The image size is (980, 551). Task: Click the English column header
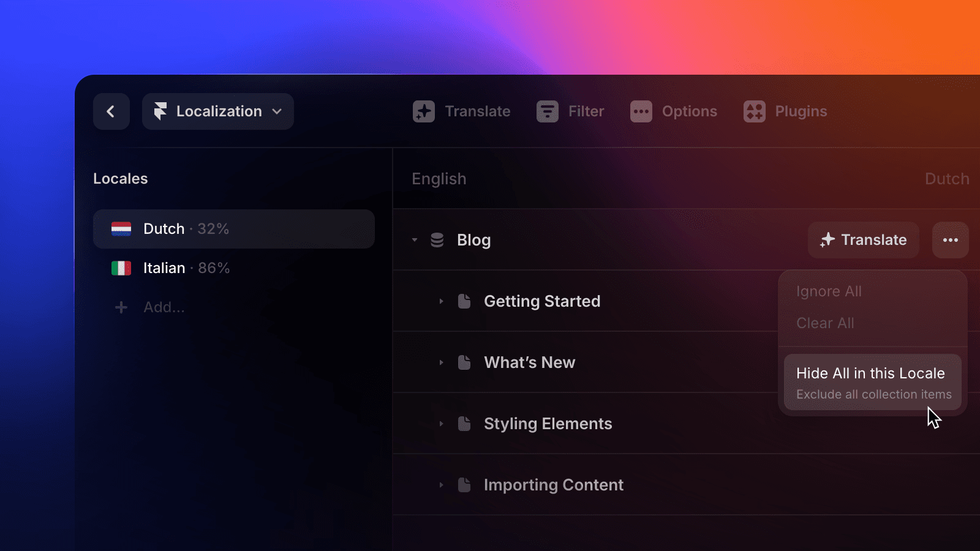point(439,179)
